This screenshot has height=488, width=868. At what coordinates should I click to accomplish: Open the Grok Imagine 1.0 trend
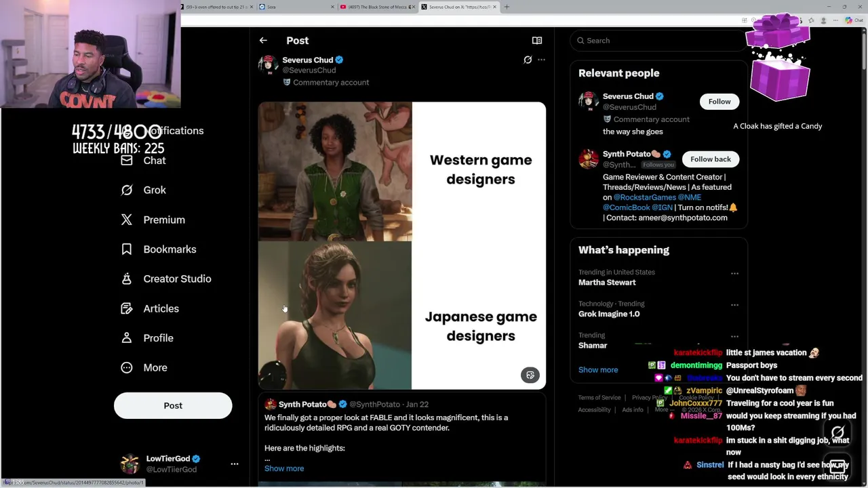coord(609,314)
